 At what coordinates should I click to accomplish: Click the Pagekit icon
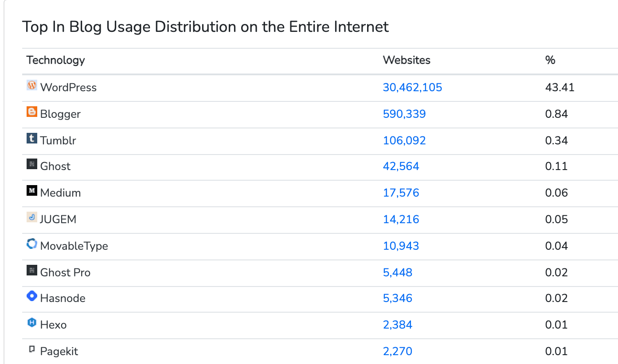click(31, 349)
